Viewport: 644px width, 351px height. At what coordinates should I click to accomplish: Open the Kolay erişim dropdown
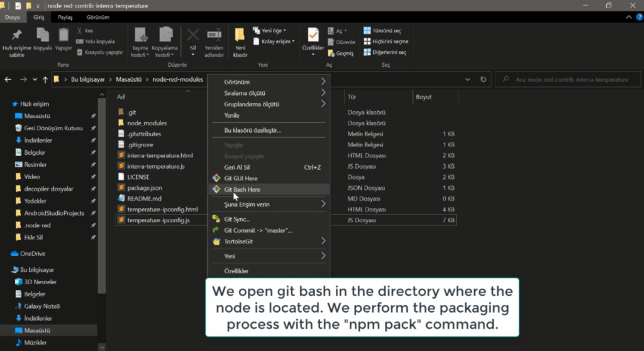274,42
